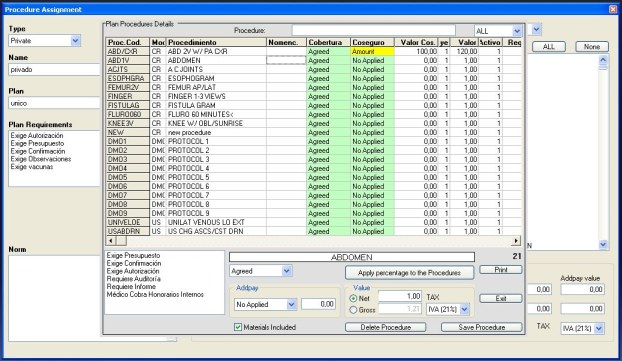Click the Coseguro column header
The image size is (622, 361).
click(372, 42)
